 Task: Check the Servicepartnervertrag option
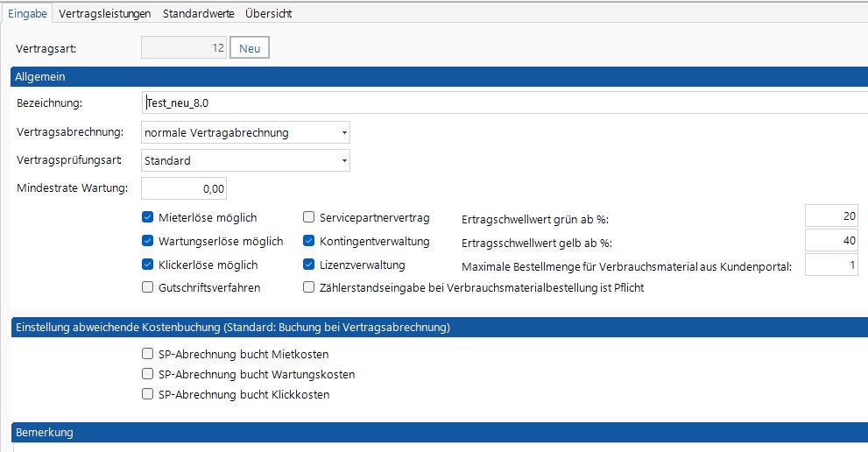point(309,217)
